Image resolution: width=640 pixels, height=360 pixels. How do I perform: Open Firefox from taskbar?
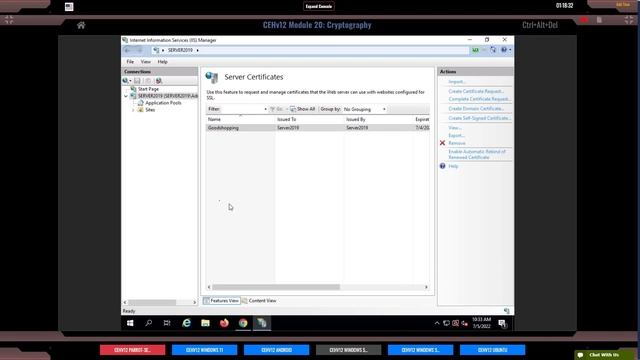[224, 323]
